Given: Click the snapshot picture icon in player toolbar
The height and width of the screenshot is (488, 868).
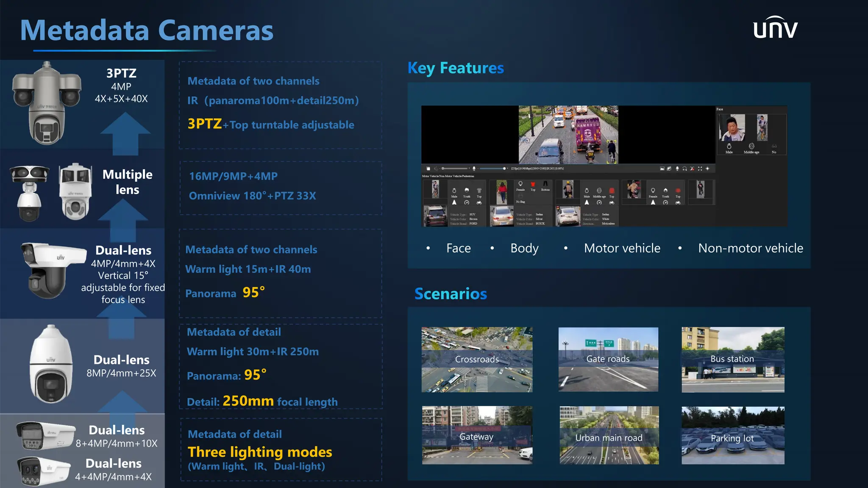Looking at the screenshot, I should coord(662,169).
